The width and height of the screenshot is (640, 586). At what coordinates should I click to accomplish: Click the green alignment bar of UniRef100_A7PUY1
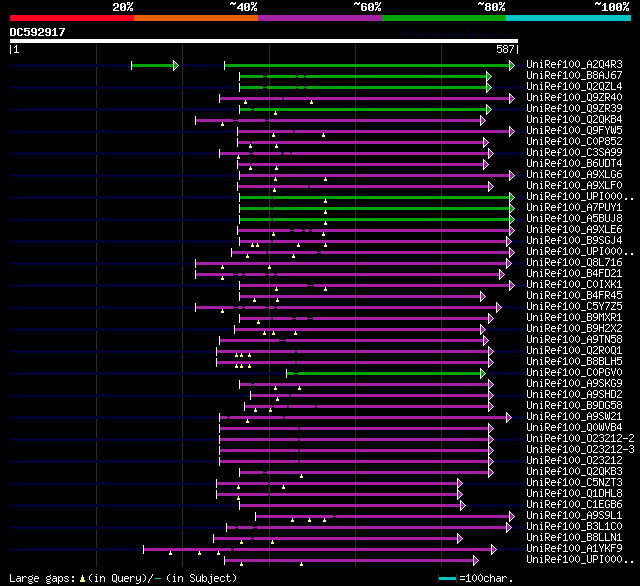(377, 208)
